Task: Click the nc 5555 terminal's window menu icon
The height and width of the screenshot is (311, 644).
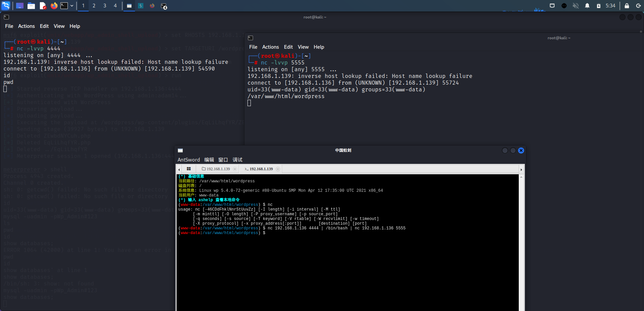Action: 250,38
